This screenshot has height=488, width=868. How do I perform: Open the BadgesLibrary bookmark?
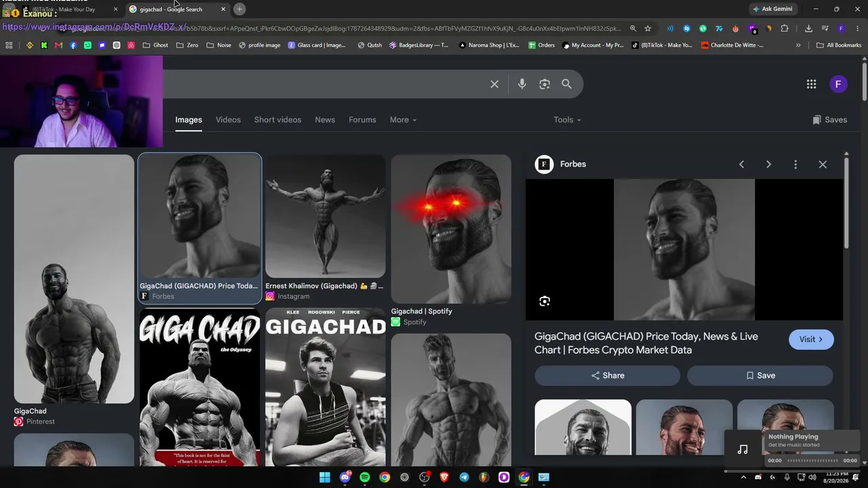tap(419, 45)
